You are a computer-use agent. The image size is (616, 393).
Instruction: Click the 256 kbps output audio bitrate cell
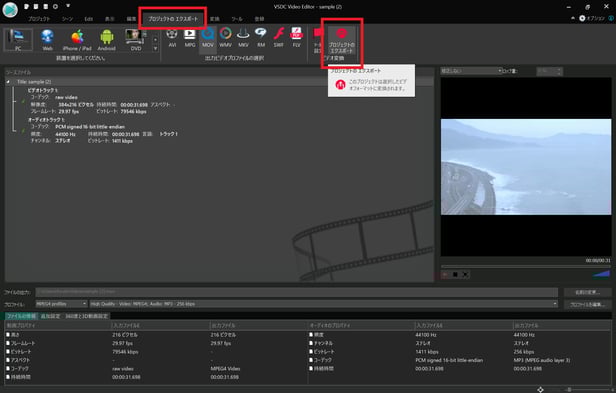[x=523, y=352]
